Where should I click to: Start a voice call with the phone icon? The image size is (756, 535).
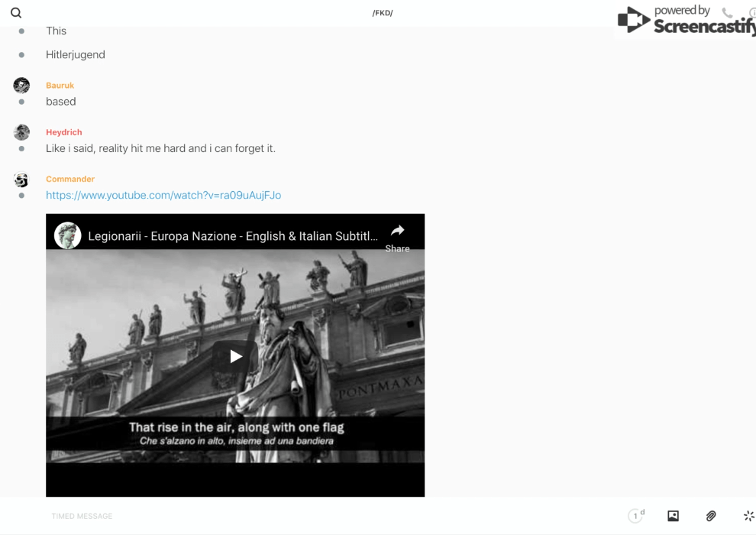[x=727, y=13]
